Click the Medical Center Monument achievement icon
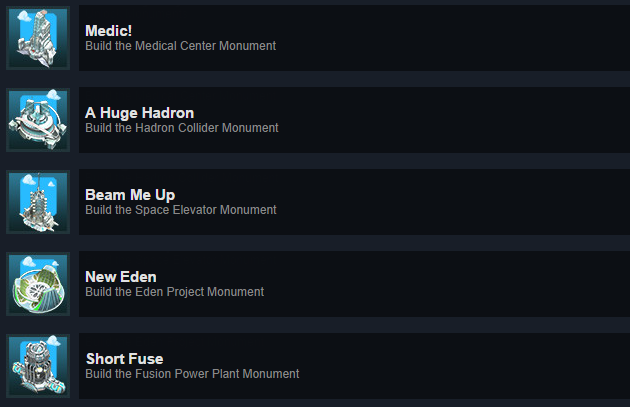Viewport: 630px width, 407px height. tap(38, 38)
